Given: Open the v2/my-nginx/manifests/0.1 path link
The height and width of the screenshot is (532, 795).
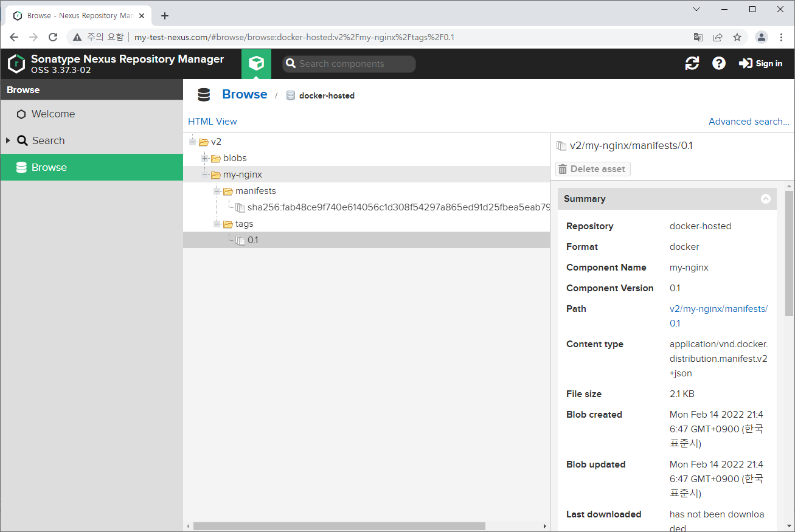Looking at the screenshot, I should point(718,316).
